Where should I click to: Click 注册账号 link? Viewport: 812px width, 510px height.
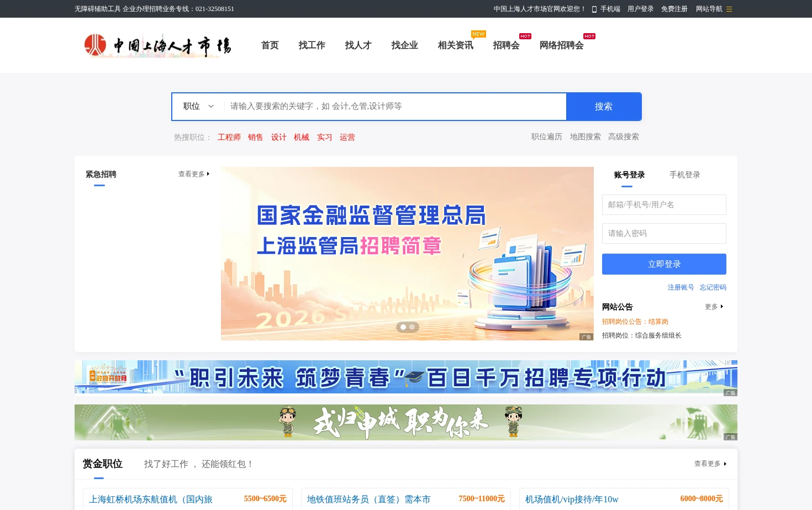pyautogui.click(x=681, y=287)
